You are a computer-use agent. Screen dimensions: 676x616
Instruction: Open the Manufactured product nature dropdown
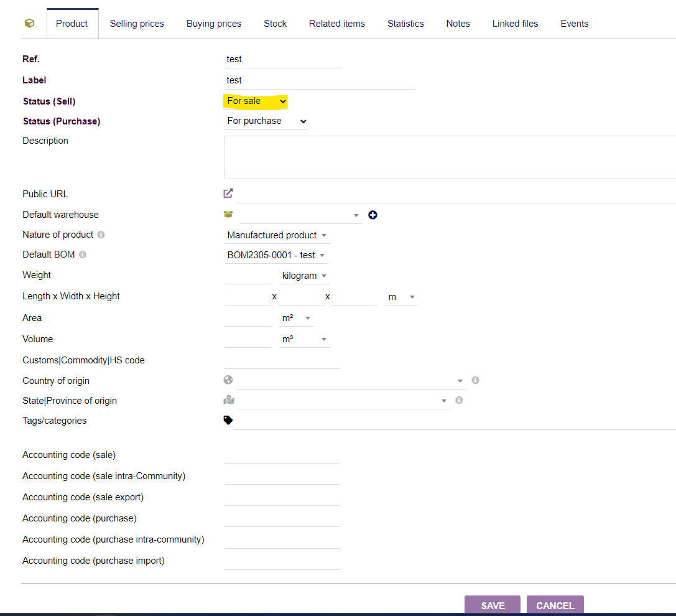point(277,235)
